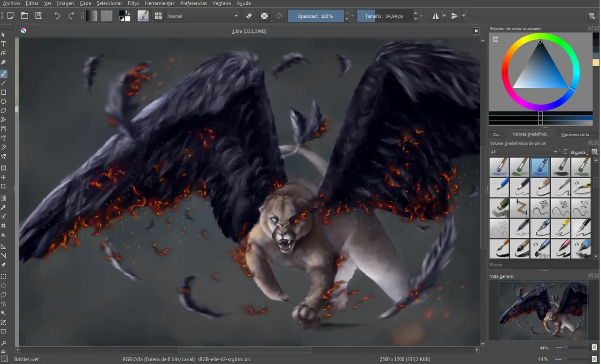Toggle color selector settings icon
This screenshot has height=364, width=601.
point(495,39)
